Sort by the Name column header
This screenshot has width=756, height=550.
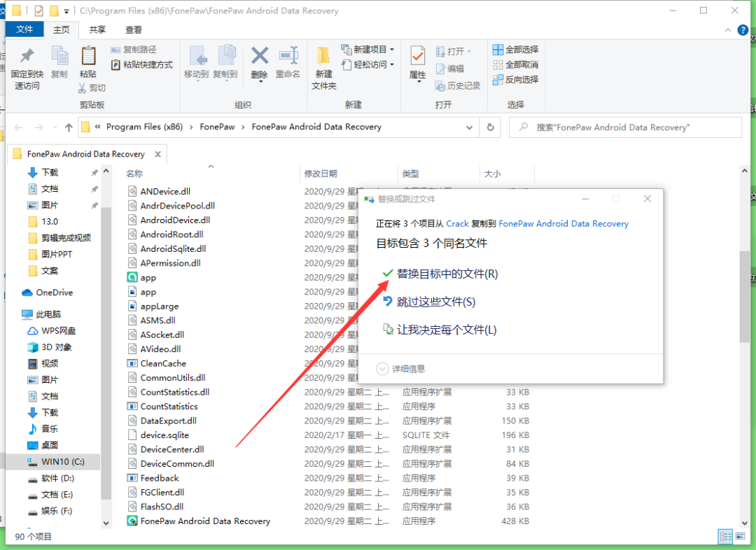pos(134,174)
